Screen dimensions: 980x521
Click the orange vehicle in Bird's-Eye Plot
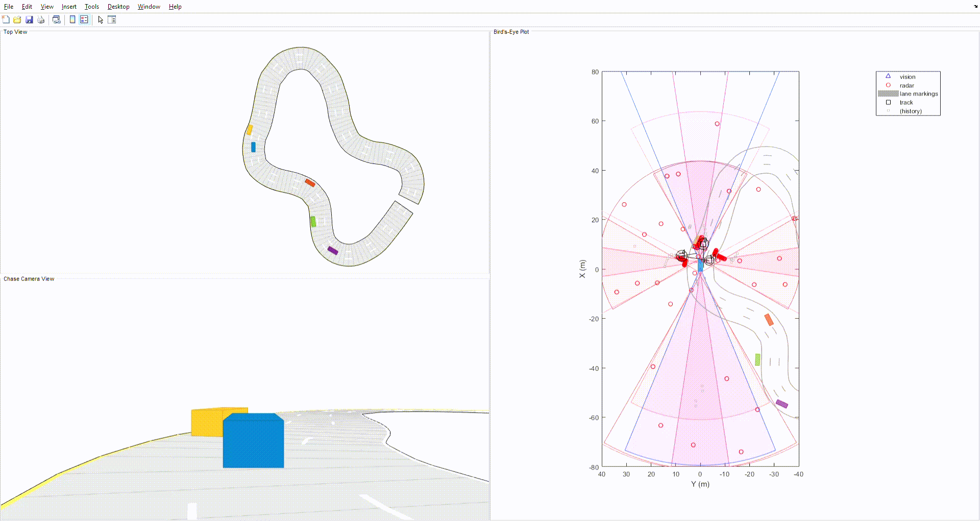[769, 320]
